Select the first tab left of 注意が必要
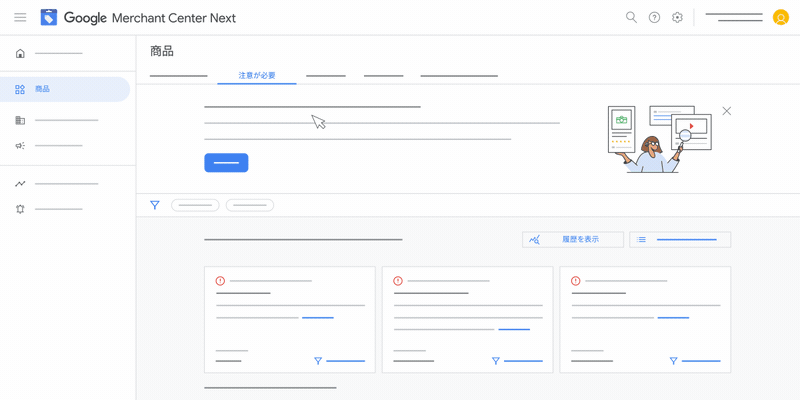 [x=179, y=76]
